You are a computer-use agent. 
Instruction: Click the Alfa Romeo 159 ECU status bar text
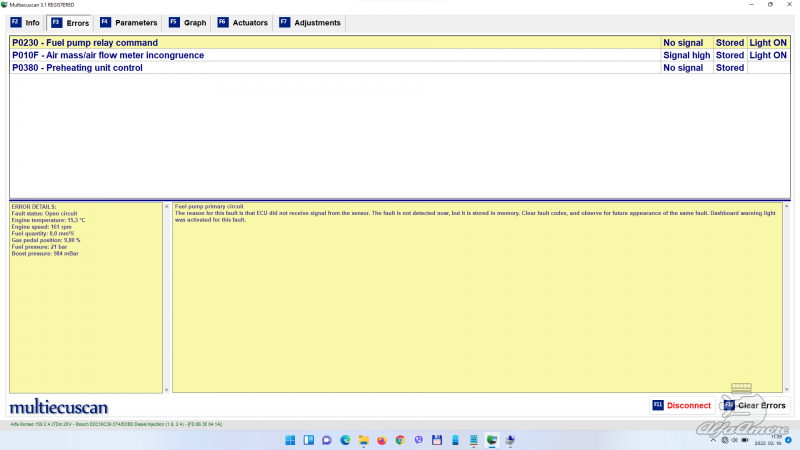coord(116,424)
